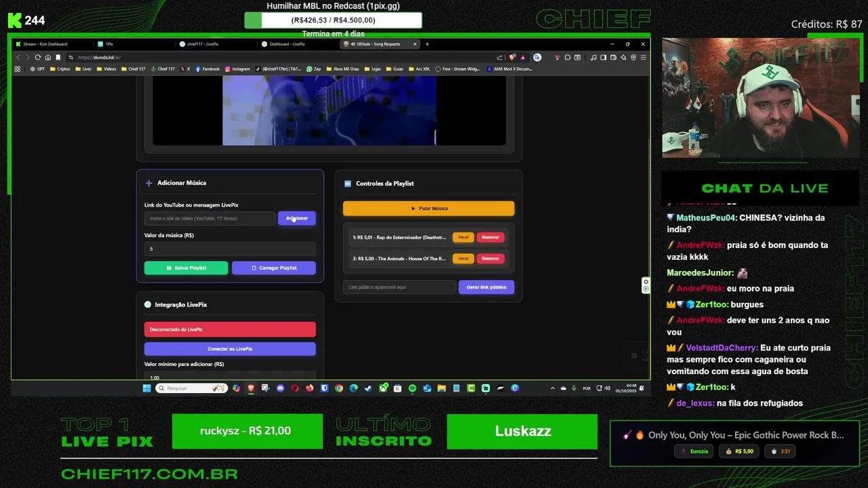Open the Xbox Mil Grau bookmarks folder
The image size is (868, 488).
[342, 68]
